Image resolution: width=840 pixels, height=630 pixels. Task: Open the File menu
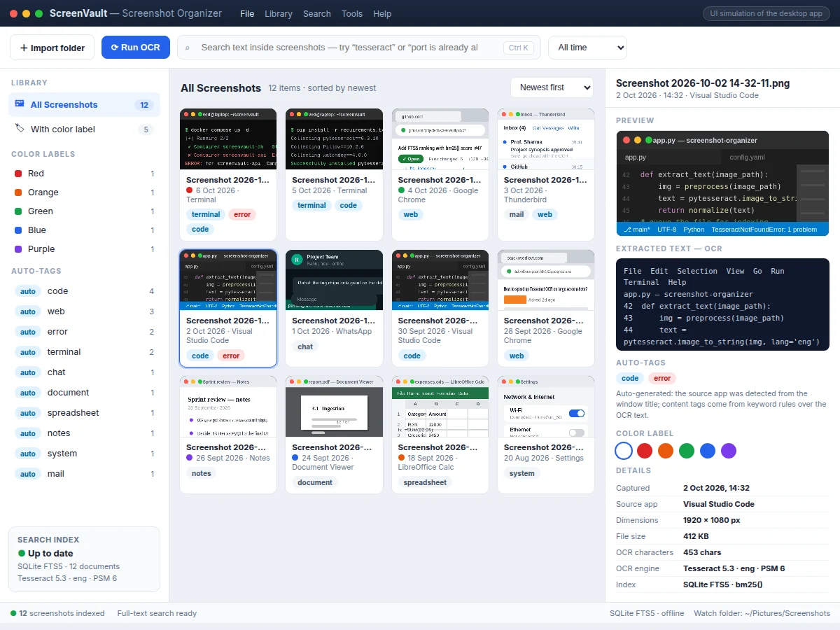[247, 13]
